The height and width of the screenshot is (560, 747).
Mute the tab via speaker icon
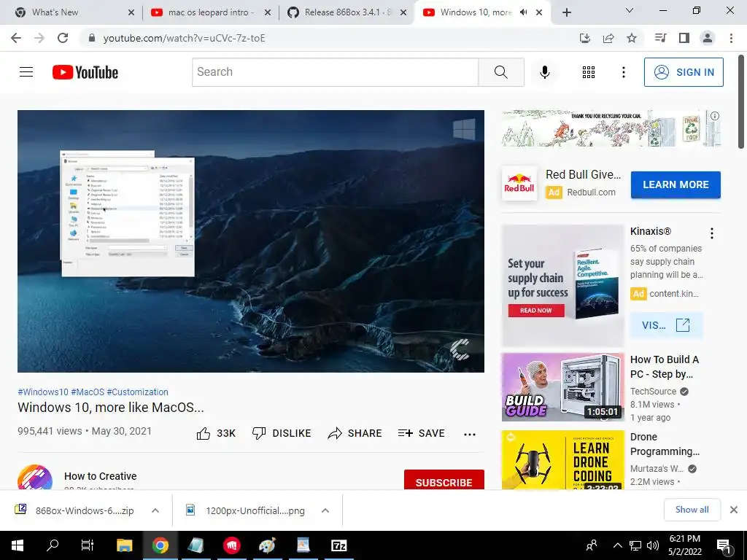[524, 12]
